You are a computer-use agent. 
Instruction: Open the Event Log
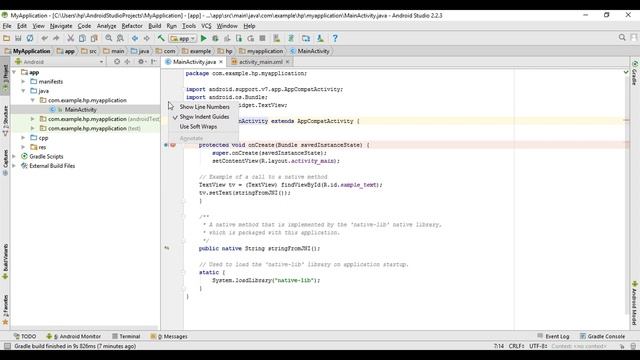click(553, 336)
